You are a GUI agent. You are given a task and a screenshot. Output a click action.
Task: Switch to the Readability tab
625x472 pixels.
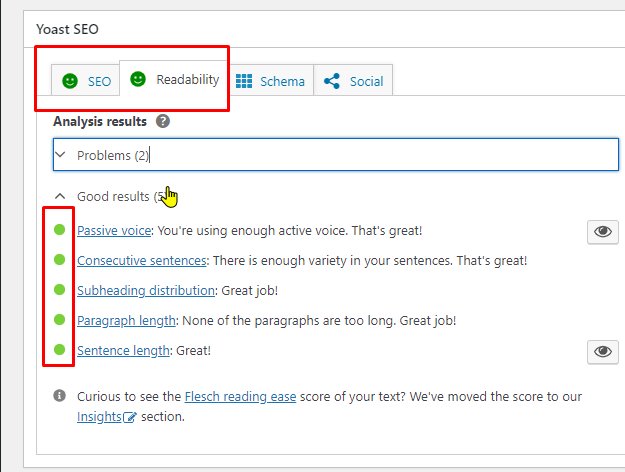pos(175,79)
